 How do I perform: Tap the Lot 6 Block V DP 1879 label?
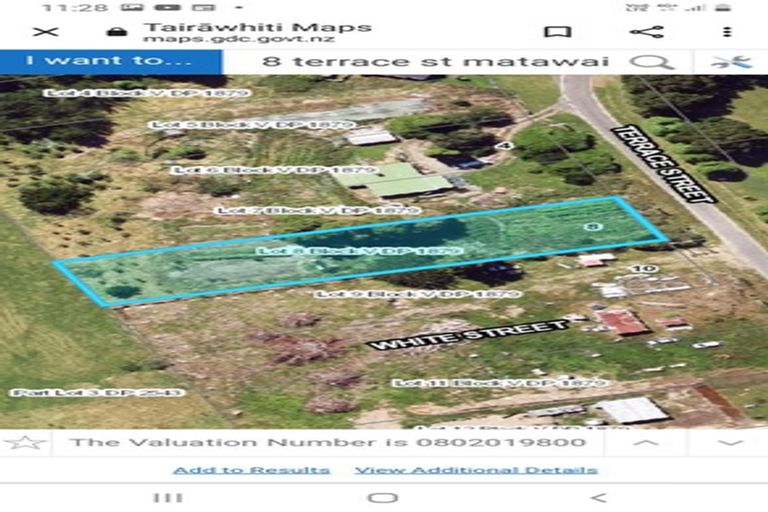[x=275, y=170]
